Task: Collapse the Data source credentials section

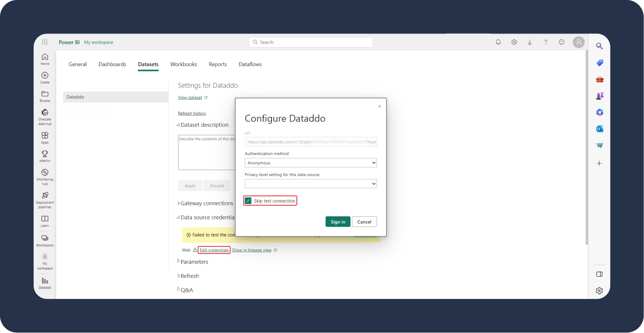Action: click(178, 217)
